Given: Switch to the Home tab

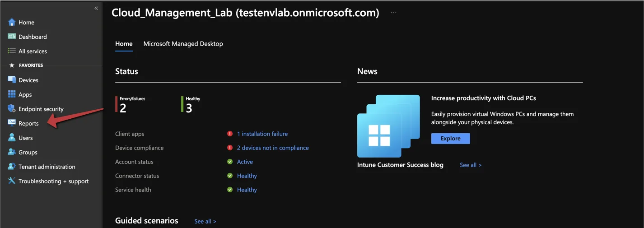Looking at the screenshot, I should [x=124, y=44].
